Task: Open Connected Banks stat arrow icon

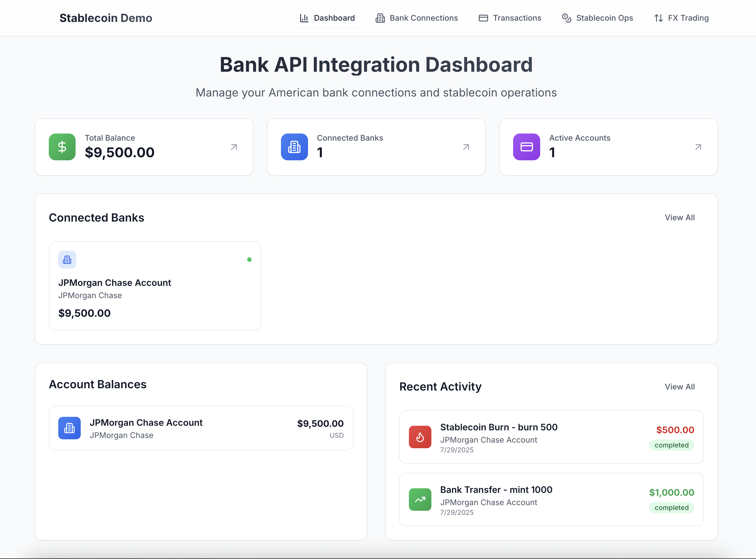Action: point(466,147)
